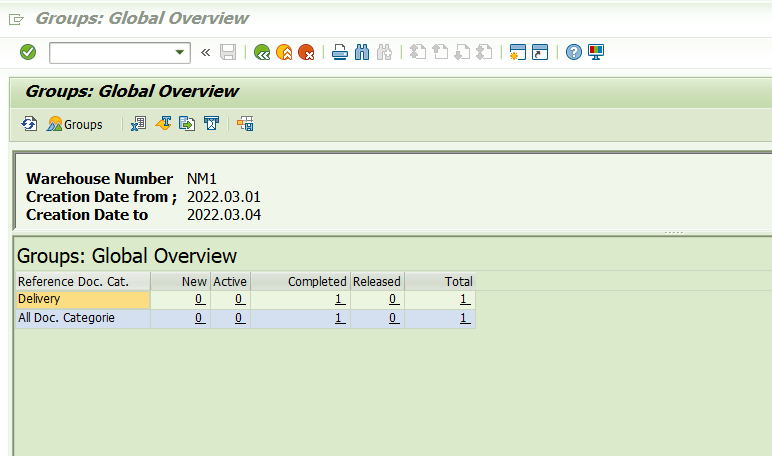772x456 pixels.
Task: Select the New column header
Action: click(181, 281)
